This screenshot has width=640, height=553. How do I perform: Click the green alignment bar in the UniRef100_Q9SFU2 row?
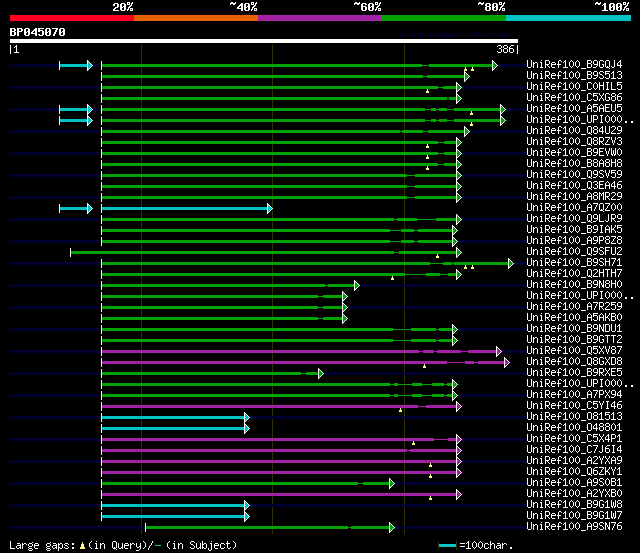tap(266, 253)
